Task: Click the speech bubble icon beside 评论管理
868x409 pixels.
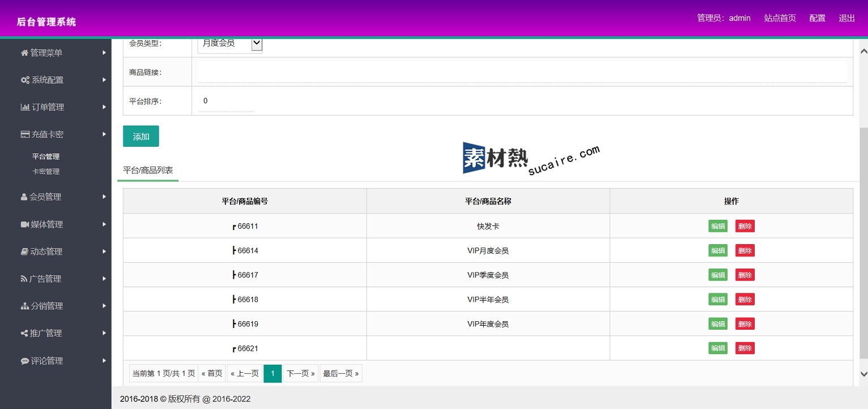Action: point(25,361)
